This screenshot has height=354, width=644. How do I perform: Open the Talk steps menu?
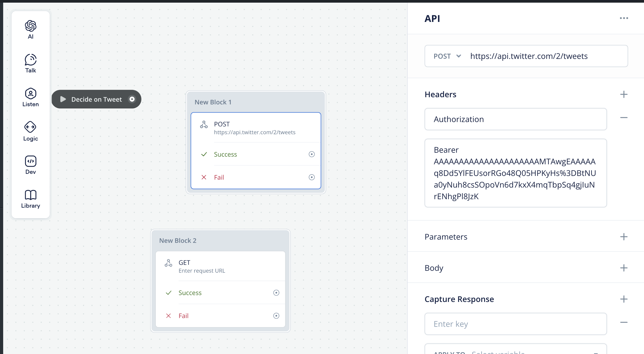pos(31,63)
